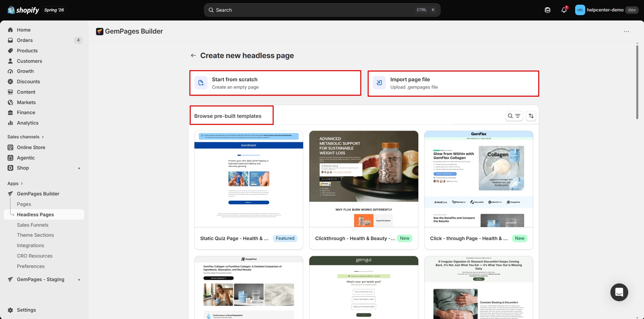Viewport: 644px width, 319px height.
Task: Click New badge on Clickthrough template
Action: 405,238
